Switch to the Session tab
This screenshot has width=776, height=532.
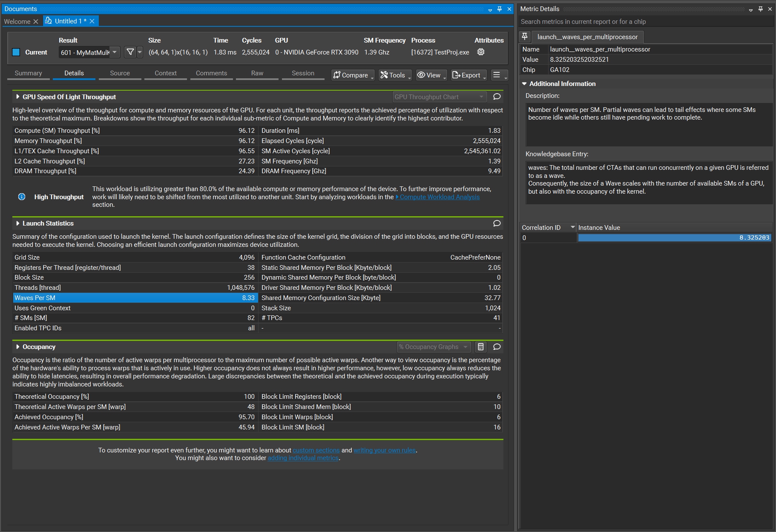tap(303, 73)
